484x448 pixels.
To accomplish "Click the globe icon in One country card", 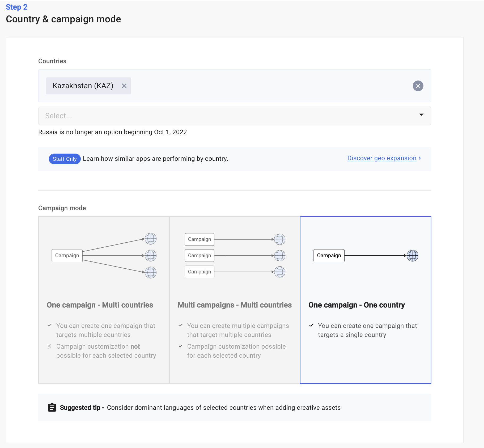I will tap(412, 256).
